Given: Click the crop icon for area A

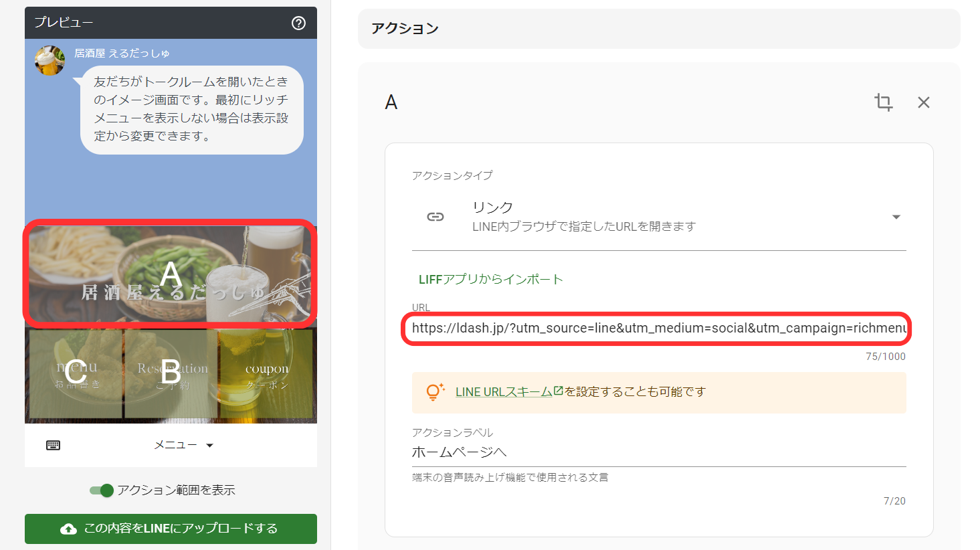Looking at the screenshot, I should [x=883, y=102].
